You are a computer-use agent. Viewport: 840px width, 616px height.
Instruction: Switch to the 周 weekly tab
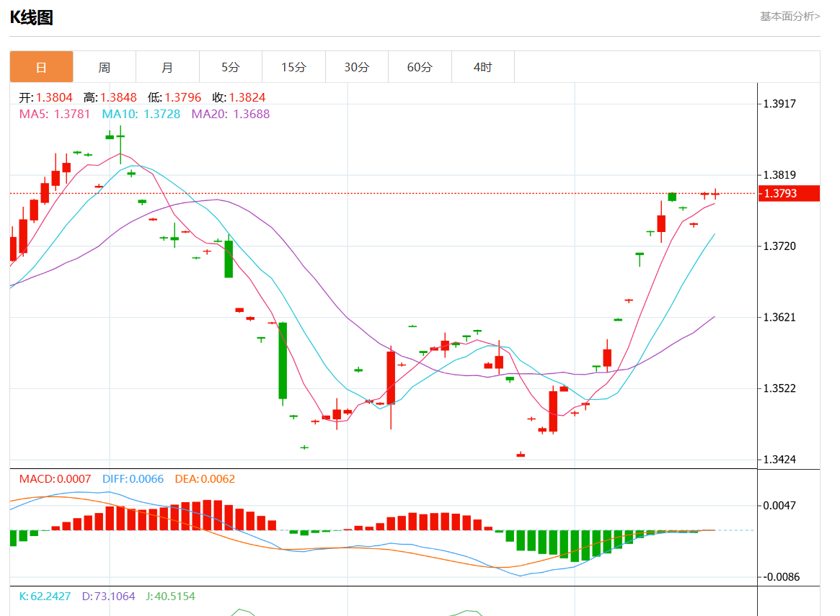coord(105,67)
